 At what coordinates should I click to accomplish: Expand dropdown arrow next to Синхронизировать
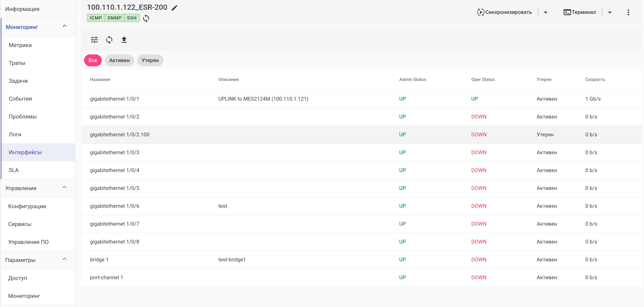[545, 13]
